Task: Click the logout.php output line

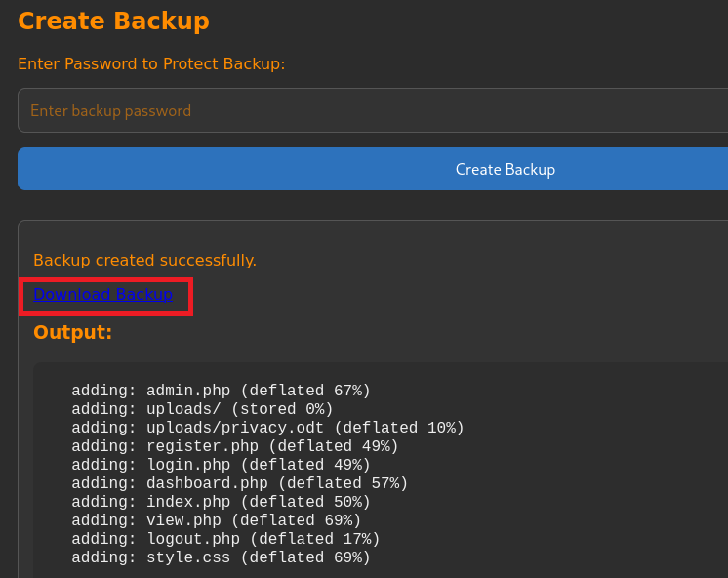Action: 225,539
